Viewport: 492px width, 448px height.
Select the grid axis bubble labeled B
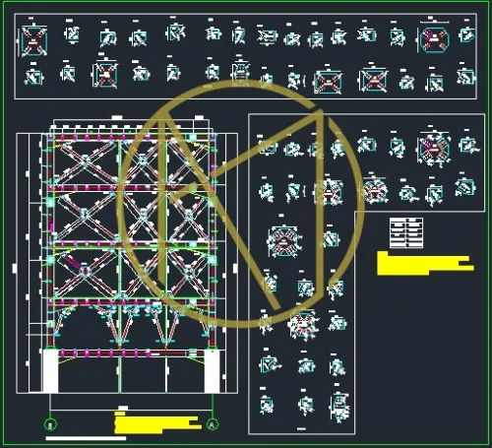(50, 424)
